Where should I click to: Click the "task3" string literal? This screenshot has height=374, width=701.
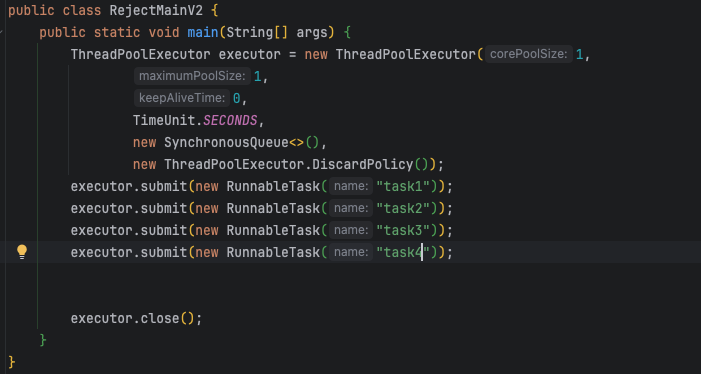pos(403,231)
